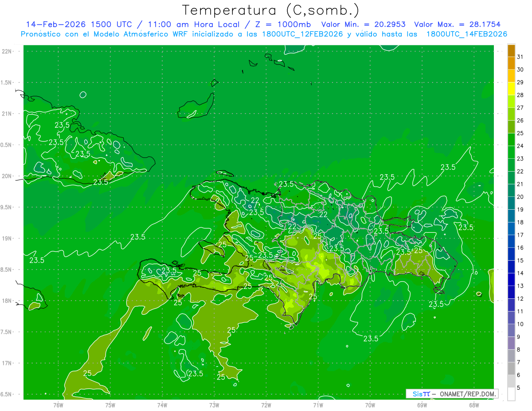Click the legend value "10"

(x=520, y=324)
